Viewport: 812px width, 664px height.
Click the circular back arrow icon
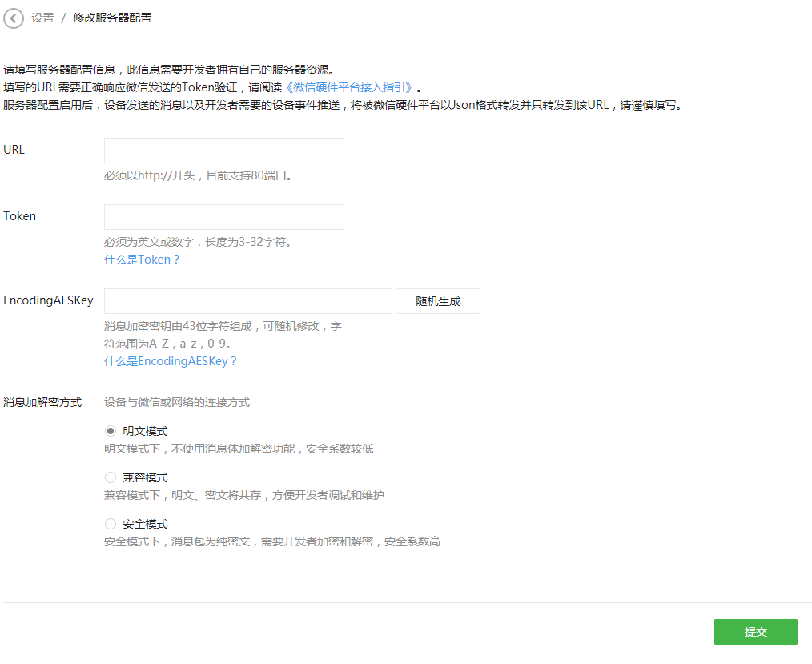click(13, 18)
